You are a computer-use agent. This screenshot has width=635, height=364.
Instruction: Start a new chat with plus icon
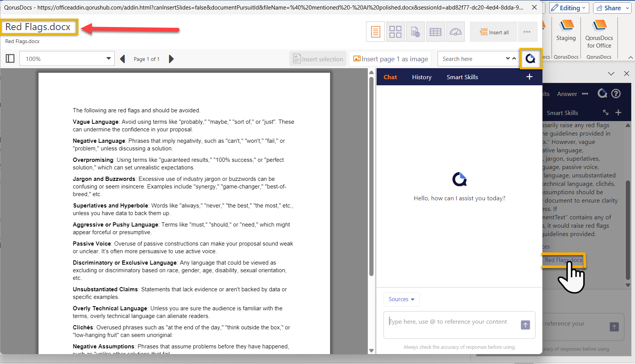click(529, 77)
